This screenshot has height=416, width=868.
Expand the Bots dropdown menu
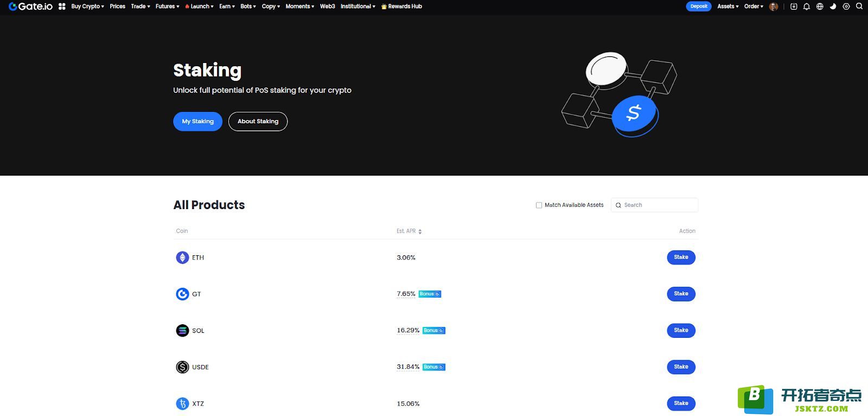[x=248, y=7]
